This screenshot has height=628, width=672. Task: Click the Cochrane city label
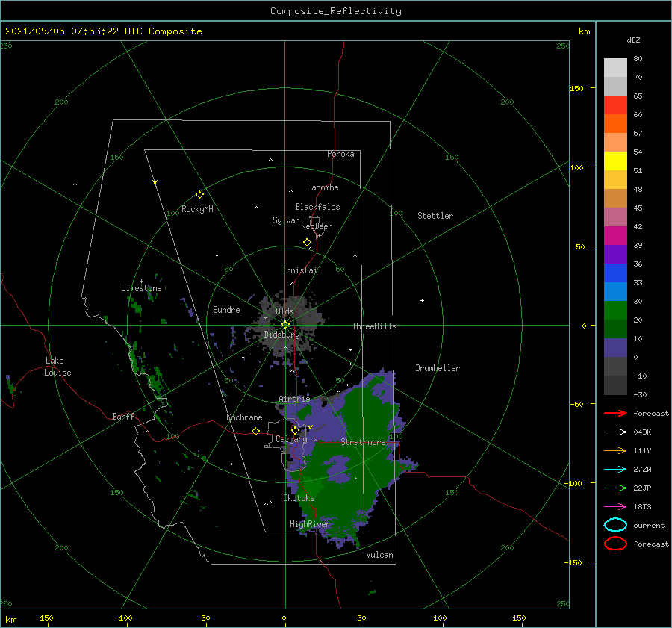(x=244, y=417)
